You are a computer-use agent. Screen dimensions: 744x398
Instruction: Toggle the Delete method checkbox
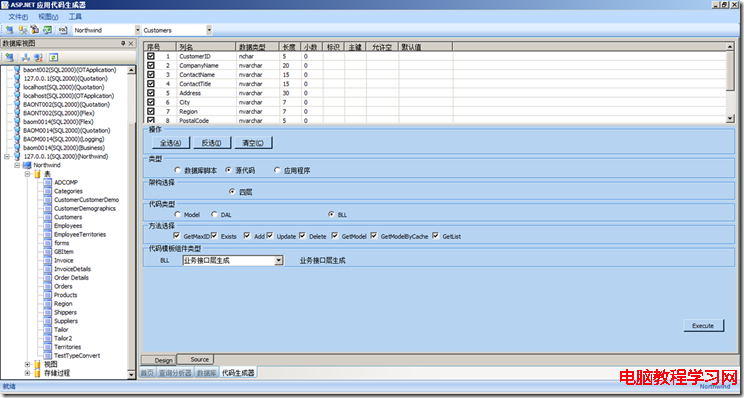point(302,235)
